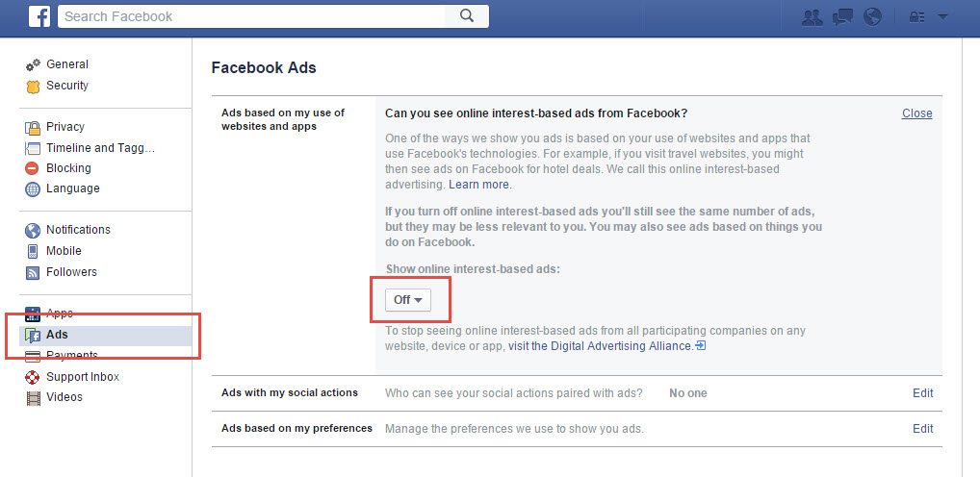Expand the account menu arrow

click(x=942, y=16)
